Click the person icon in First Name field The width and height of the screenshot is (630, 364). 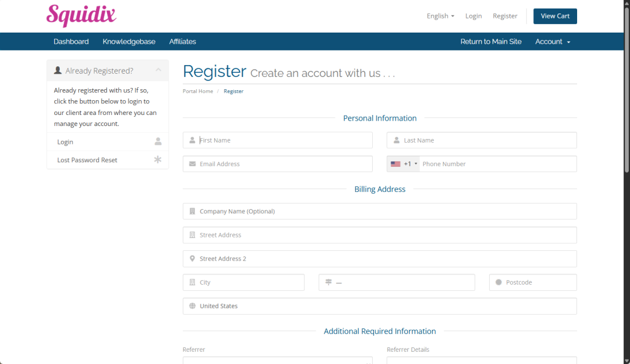(x=193, y=140)
